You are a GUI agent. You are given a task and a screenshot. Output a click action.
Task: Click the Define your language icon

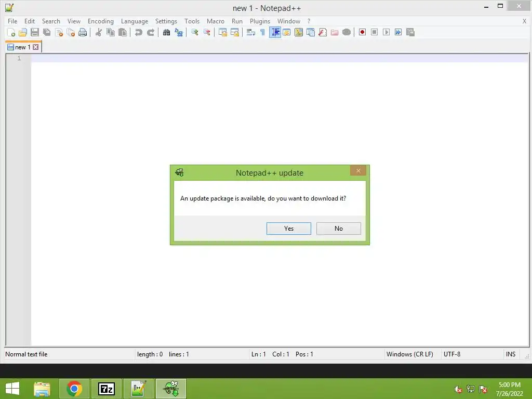[x=287, y=32]
